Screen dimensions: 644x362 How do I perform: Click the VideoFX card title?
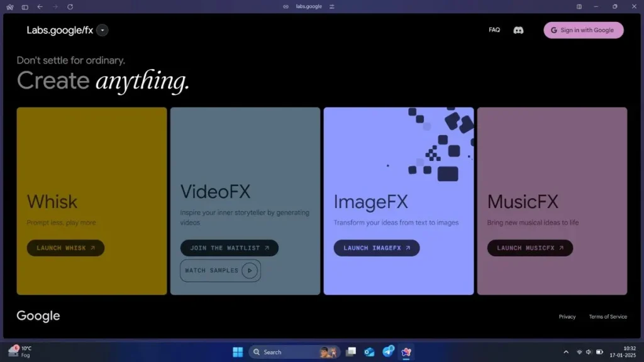(x=215, y=192)
